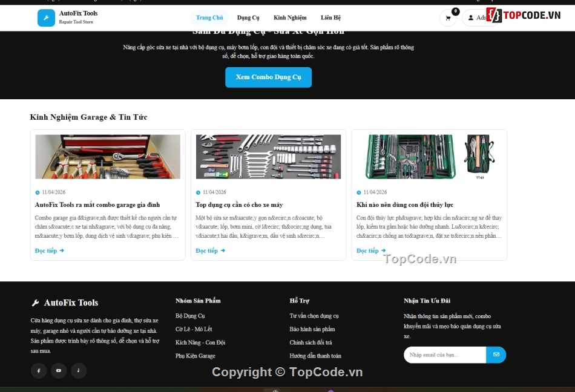Open the Liên Hệ menu item
Screen dimensions: 575x392
tap(330, 18)
